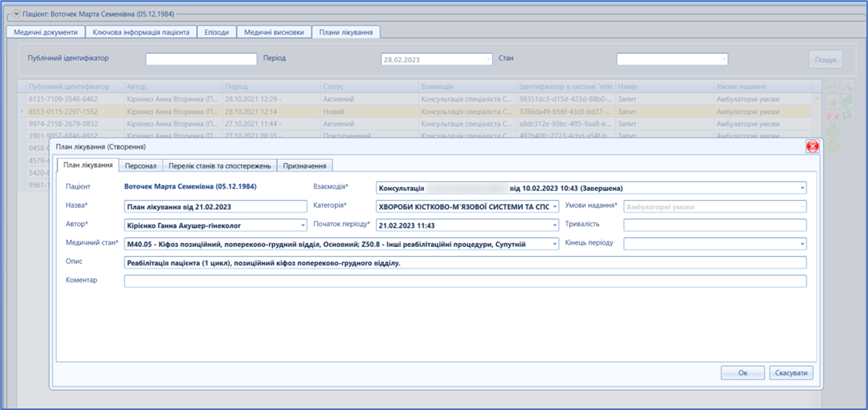Click the Автор column header

(x=173, y=86)
